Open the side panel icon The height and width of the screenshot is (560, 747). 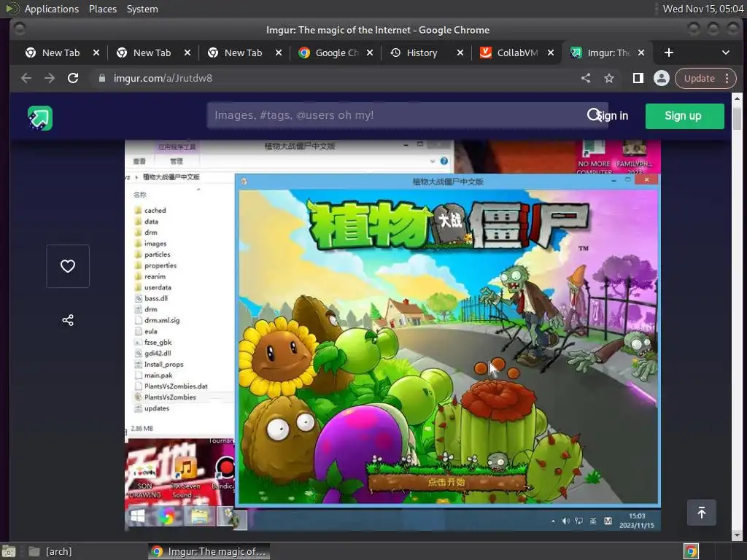click(638, 78)
